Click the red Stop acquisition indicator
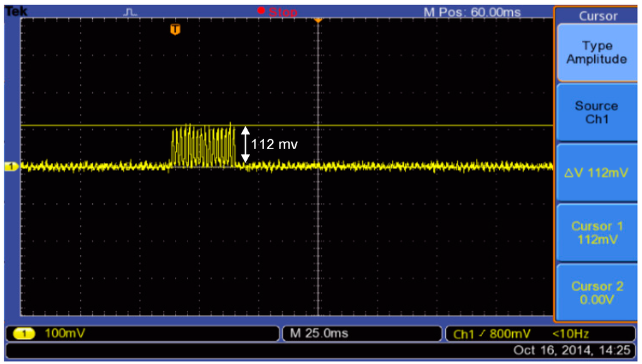This screenshot has height=364, width=642. 277,12
